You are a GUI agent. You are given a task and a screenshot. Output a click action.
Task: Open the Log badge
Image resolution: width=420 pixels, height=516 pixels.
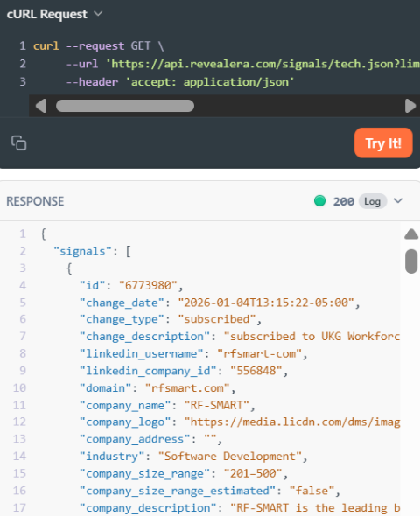pyautogui.click(x=372, y=201)
